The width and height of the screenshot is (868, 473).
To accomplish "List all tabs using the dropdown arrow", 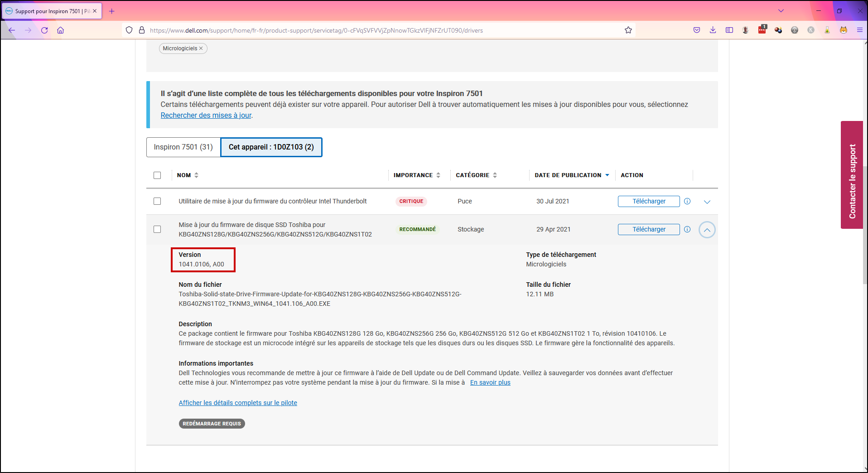I will 781,11.
